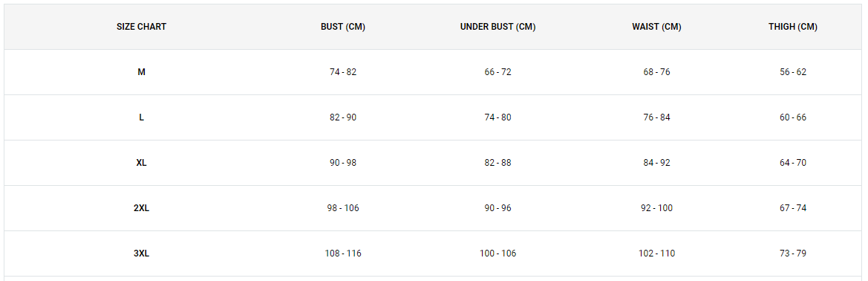Click the WAIST (CM) column header
This screenshot has height=281, width=868.
(656, 27)
